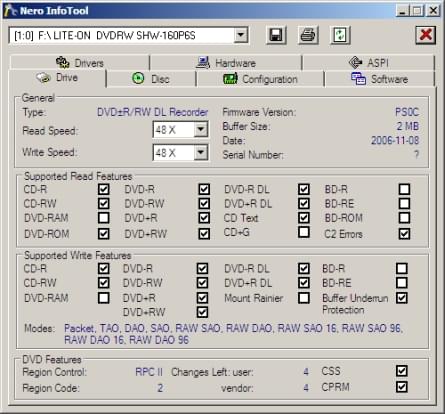Switch to the Configuration tab
The image size is (445, 414).
coord(260,79)
